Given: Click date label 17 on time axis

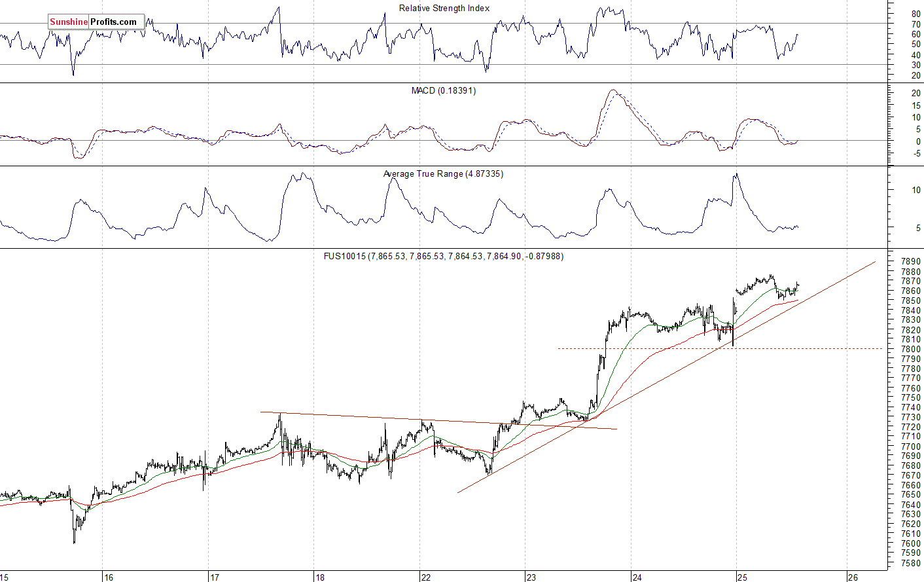Looking at the screenshot, I should [214, 577].
